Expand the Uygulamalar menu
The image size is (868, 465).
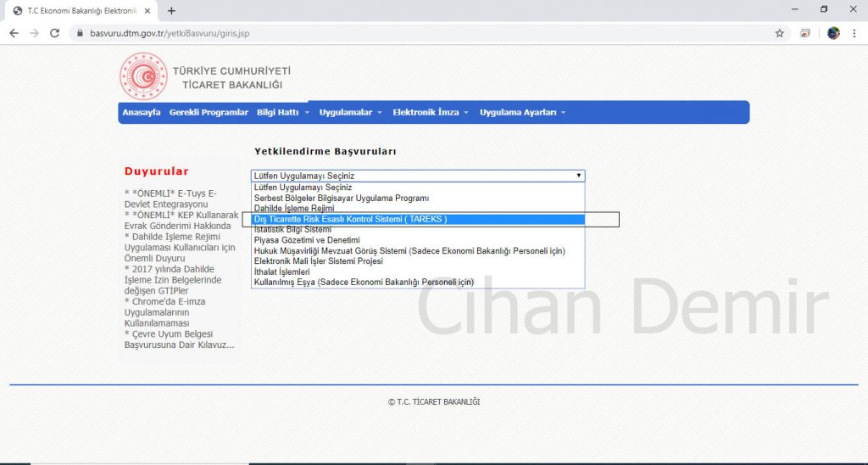coord(350,113)
